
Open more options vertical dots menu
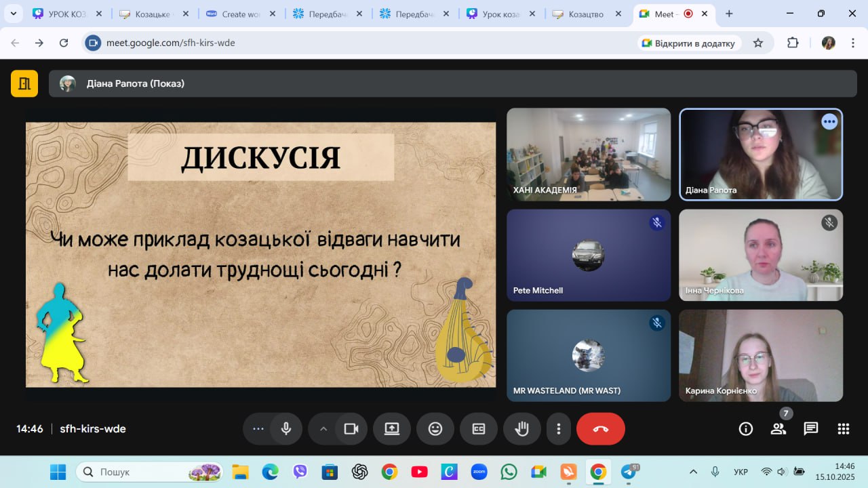pos(558,429)
